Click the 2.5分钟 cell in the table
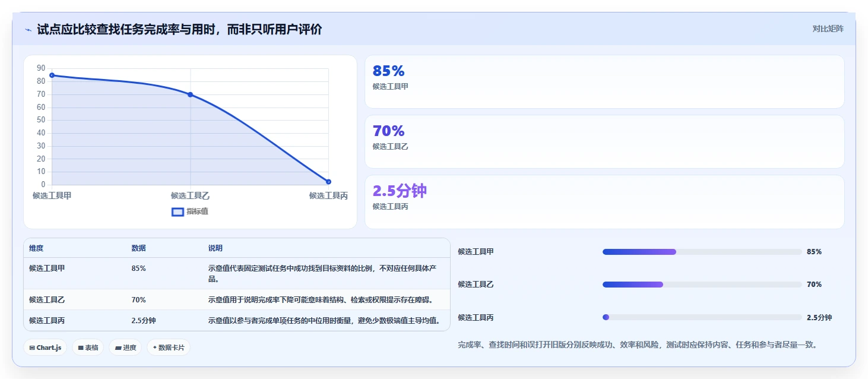Screen dimensions: 868x379 (x=144, y=321)
